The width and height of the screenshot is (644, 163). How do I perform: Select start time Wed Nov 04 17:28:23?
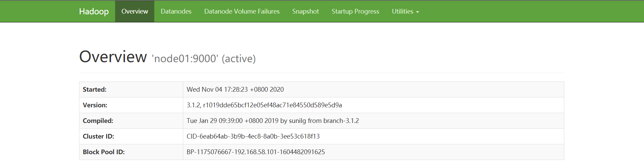pos(235,89)
